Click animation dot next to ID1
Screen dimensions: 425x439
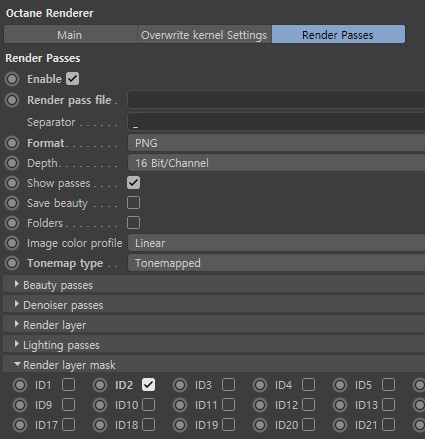click(x=20, y=385)
